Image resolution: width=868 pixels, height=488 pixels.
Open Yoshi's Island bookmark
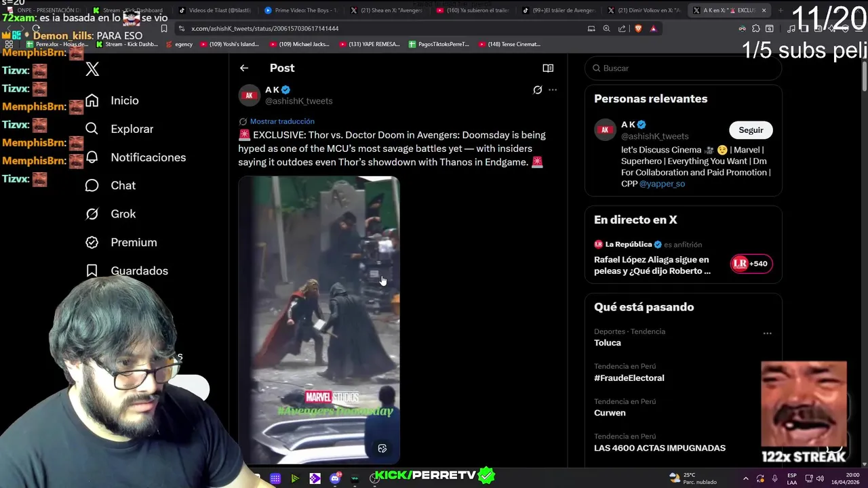point(230,44)
